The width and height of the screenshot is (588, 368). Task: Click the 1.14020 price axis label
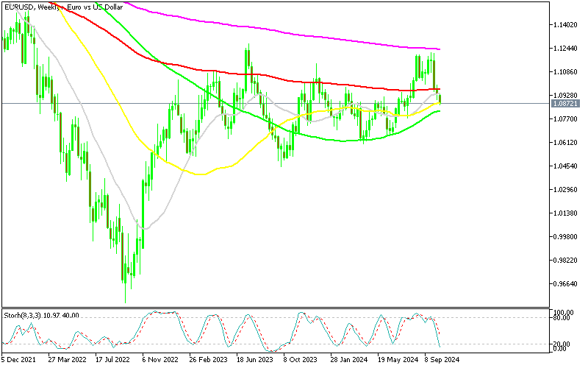point(565,25)
